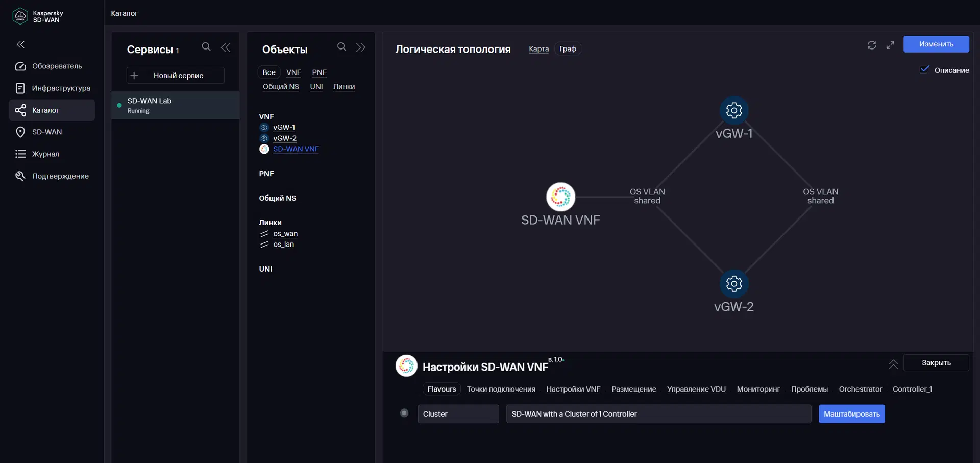Toggle the Описание checkbox

pos(925,69)
